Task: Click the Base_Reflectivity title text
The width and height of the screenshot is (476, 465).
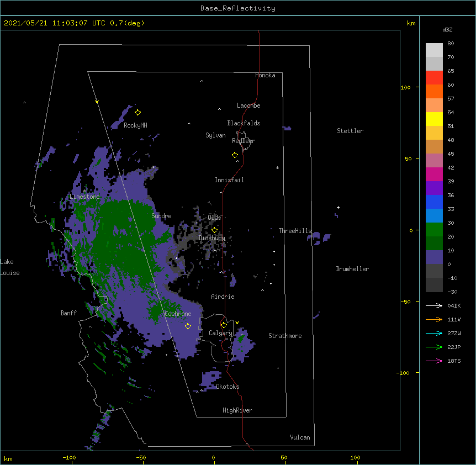Action: click(x=238, y=8)
